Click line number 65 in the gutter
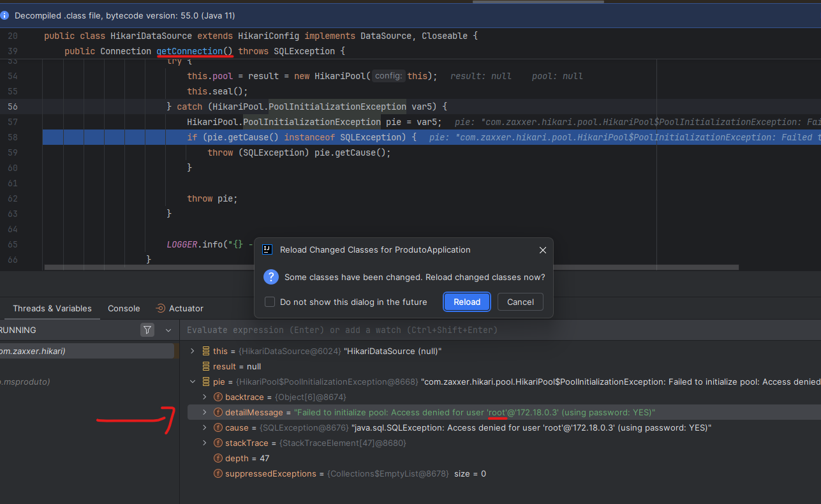Image resolution: width=821 pixels, height=504 pixels. click(13, 244)
